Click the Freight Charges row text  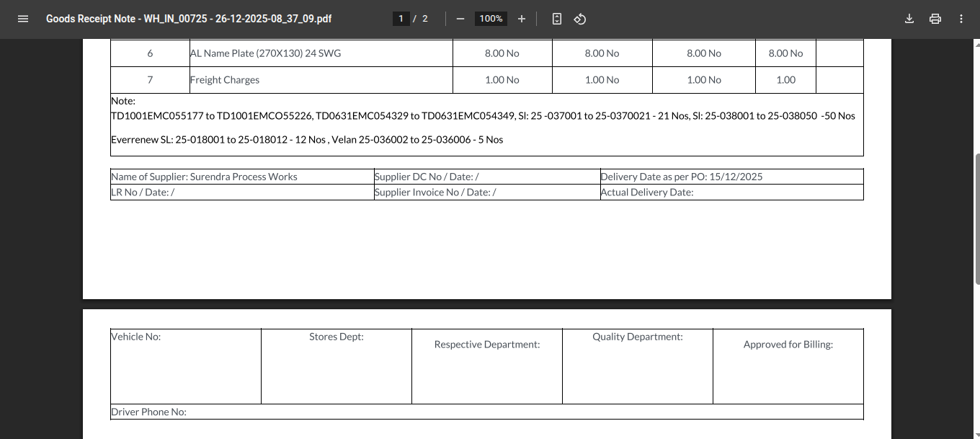[x=225, y=80]
